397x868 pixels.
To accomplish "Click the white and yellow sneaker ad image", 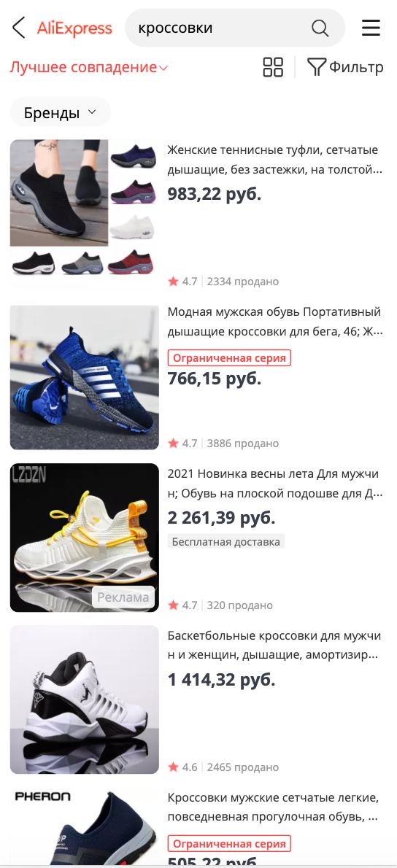I will [x=84, y=538].
